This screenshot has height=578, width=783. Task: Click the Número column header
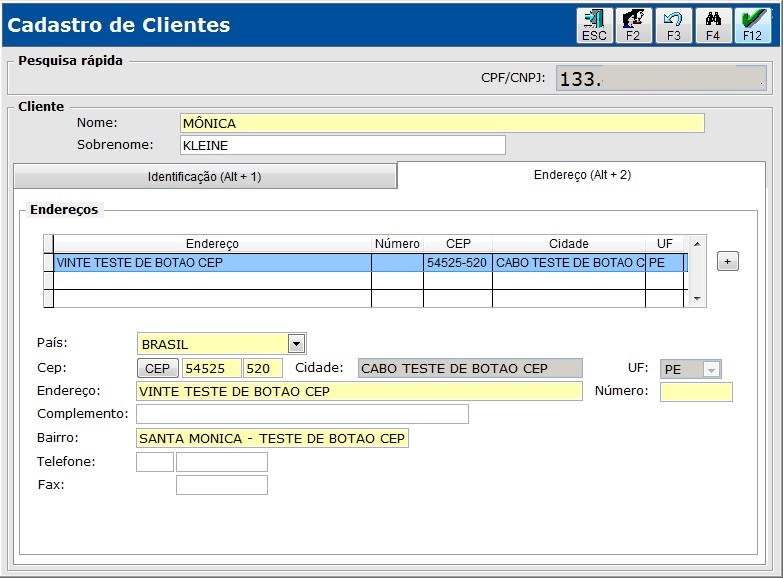397,243
